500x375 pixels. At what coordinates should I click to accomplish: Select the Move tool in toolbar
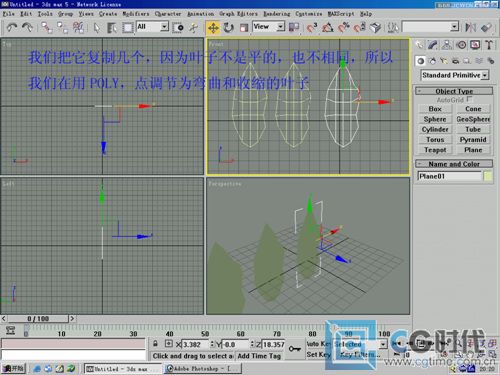(213, 27)
